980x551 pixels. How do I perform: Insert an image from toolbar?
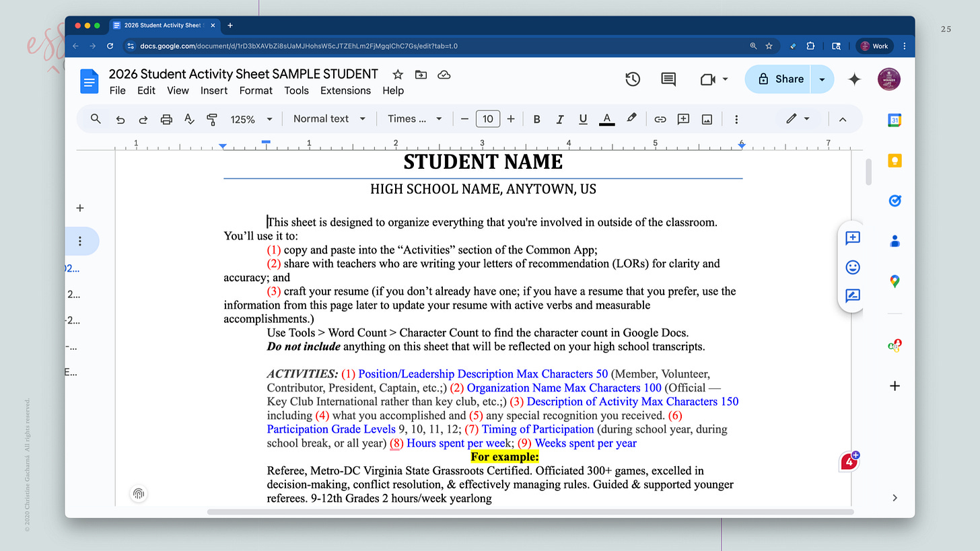click(x=707, y=119)
